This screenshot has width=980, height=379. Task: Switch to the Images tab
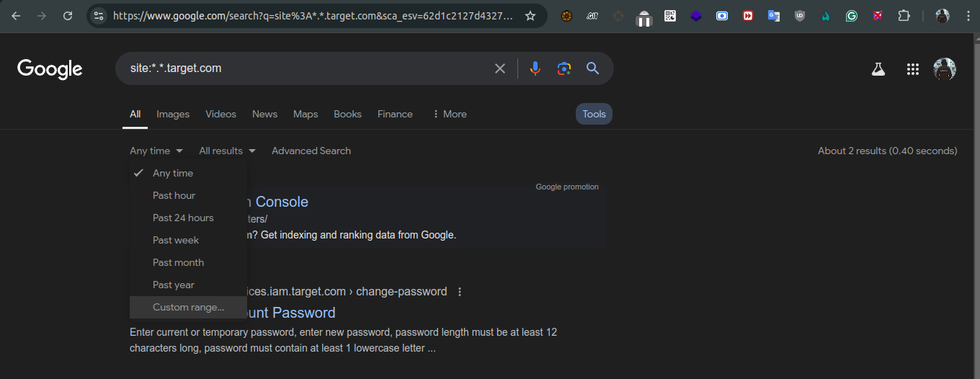pos(173,114)
